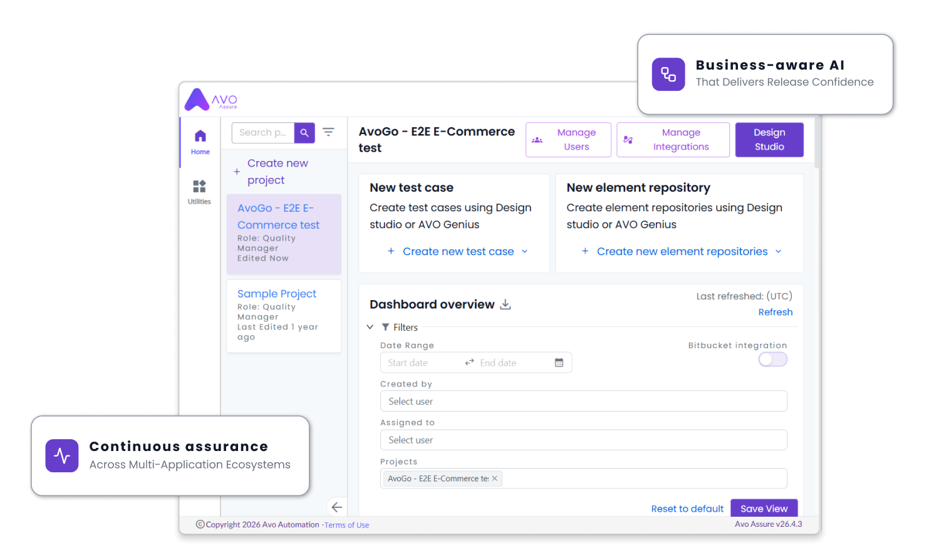
Task: Open the Terms of Use link
Action: pos(346,526)
